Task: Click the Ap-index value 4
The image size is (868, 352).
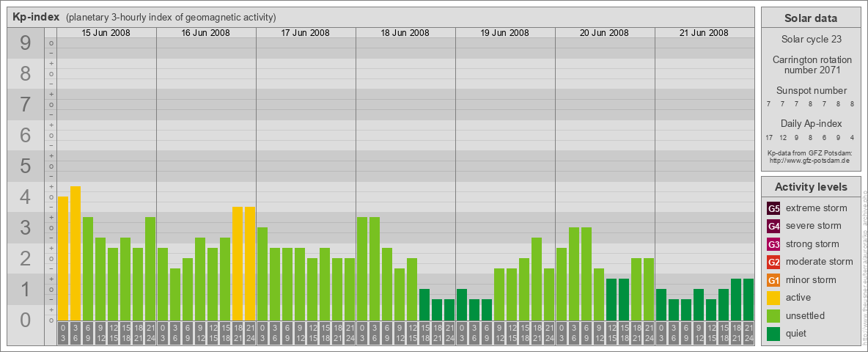Action: pyautogui.click(x=852, y=137)
